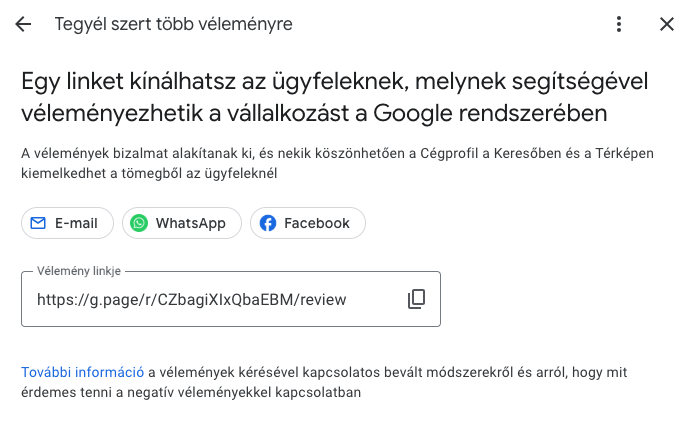
Task: Open the three-dot more options menu
Action: point(619,24)
